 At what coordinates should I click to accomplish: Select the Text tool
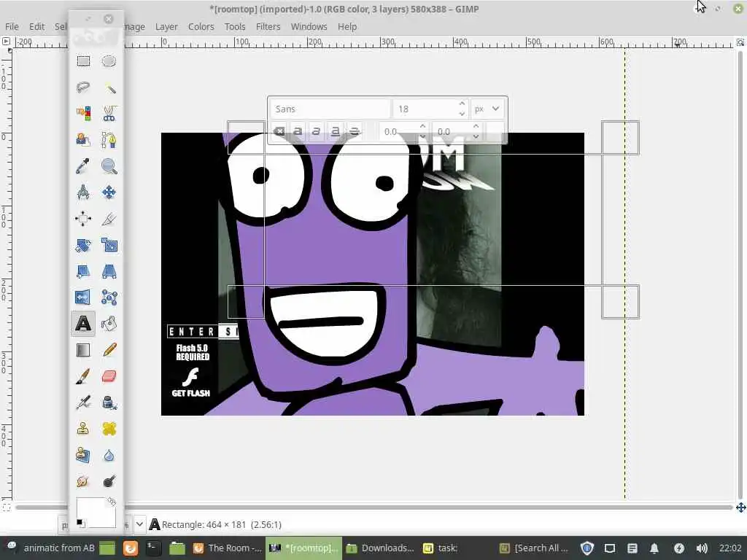point(83,324)
